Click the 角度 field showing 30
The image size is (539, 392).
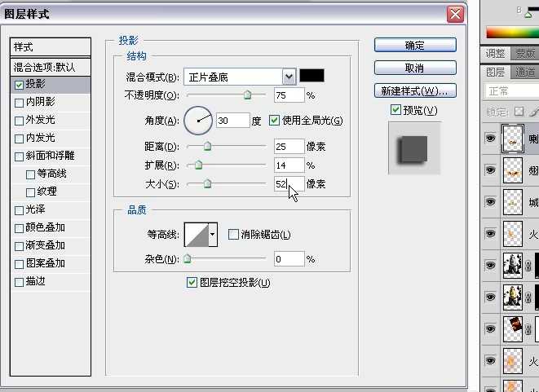pyautogui.click(x=232, y=121)
